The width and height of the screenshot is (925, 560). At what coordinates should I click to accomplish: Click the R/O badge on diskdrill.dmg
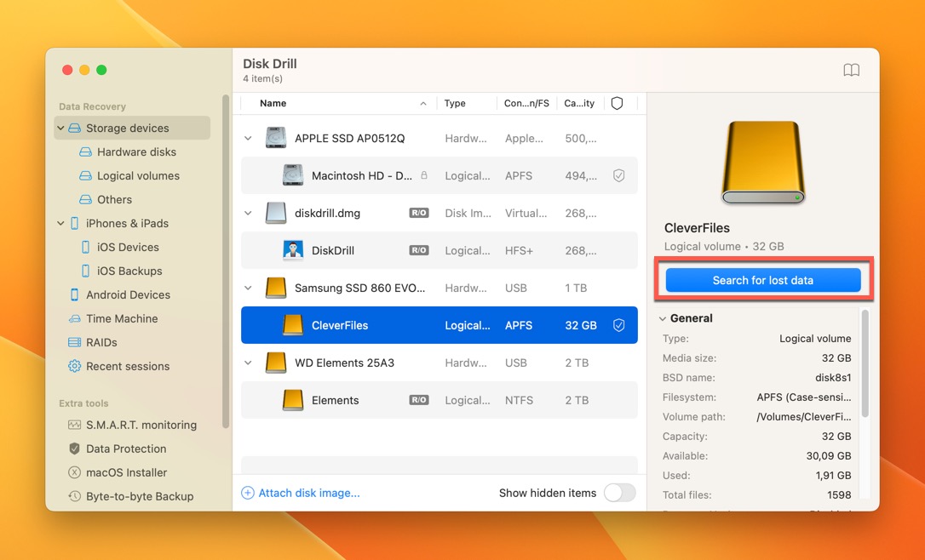click(x=419, y=213)
